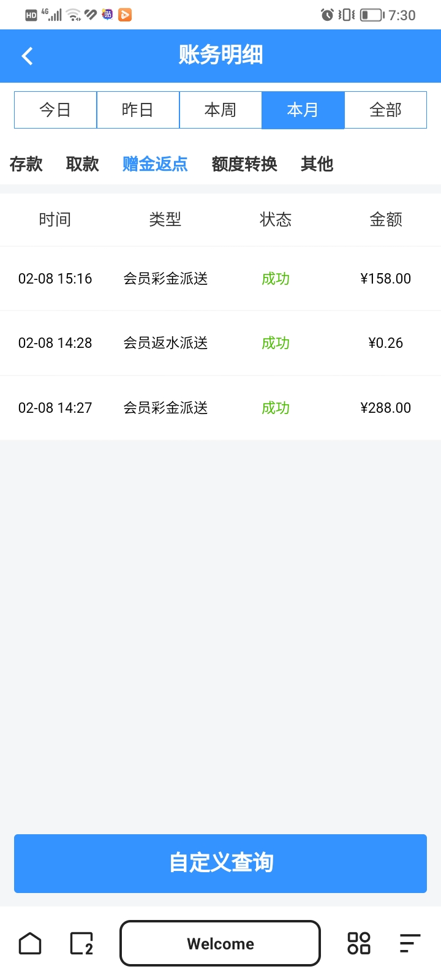The height and width of the screenshot is (980, 441).
Task: Select the 昨日 date filter
Action: coord(138,110)
